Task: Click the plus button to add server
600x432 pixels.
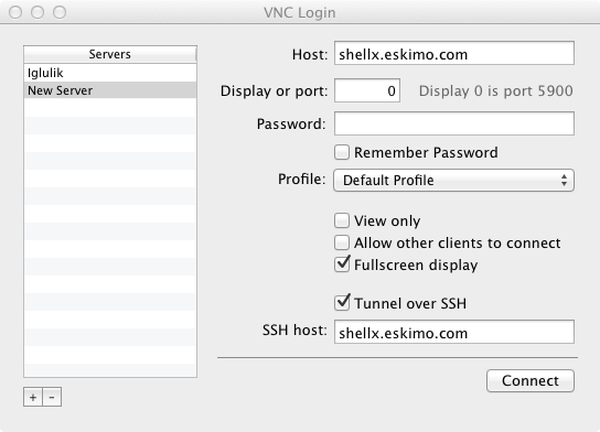Action: tap(32, 397)
